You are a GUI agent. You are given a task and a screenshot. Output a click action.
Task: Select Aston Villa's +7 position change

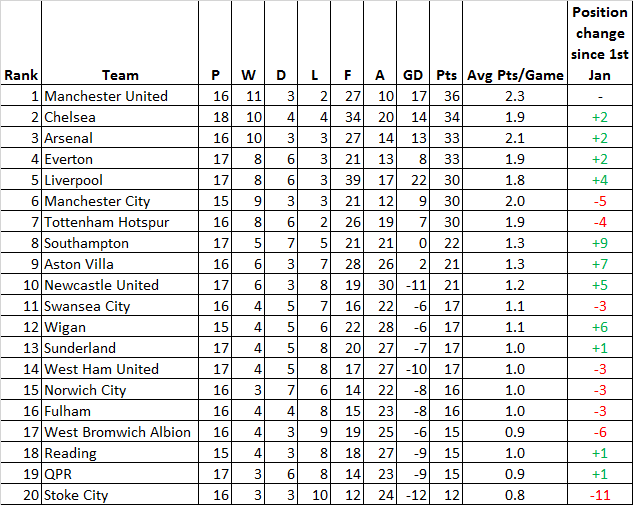(599, 264)
